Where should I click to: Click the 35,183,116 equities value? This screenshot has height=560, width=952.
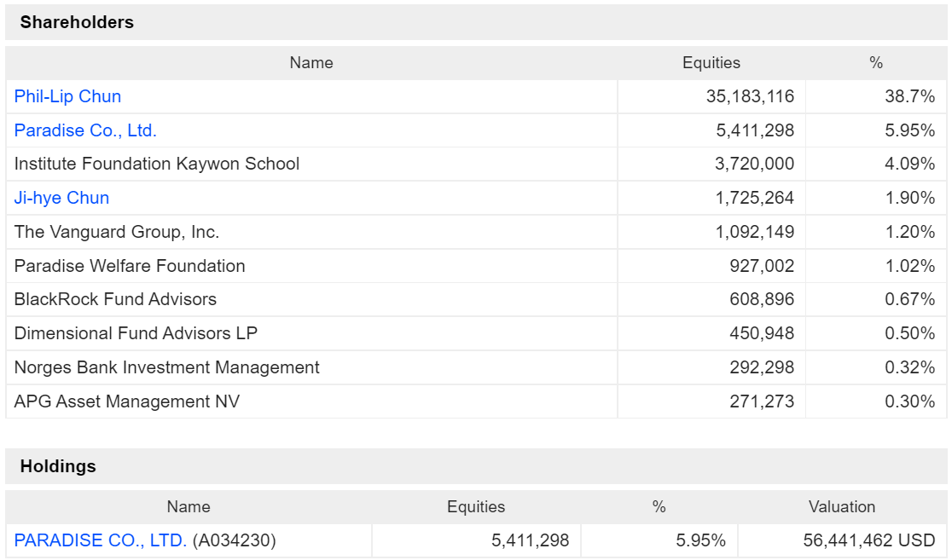(x=750, y=96)
